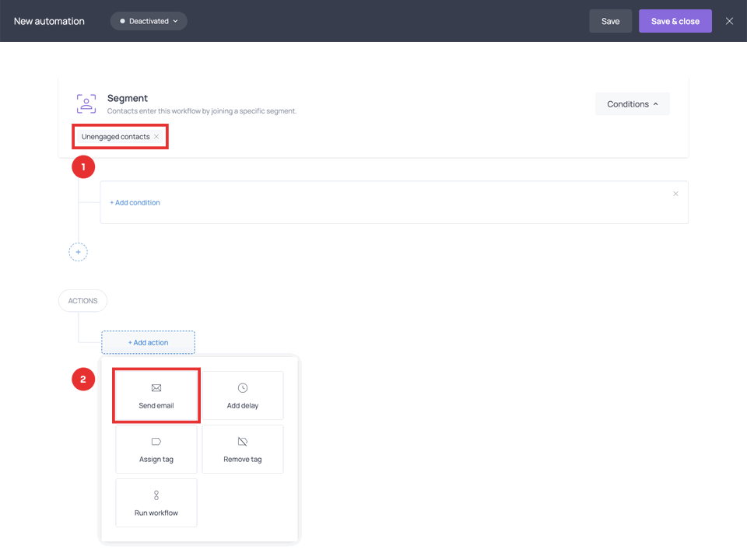Select the Unengaged contacts segment field
Viewport: 747px width, 560px height.
[115, 135]
